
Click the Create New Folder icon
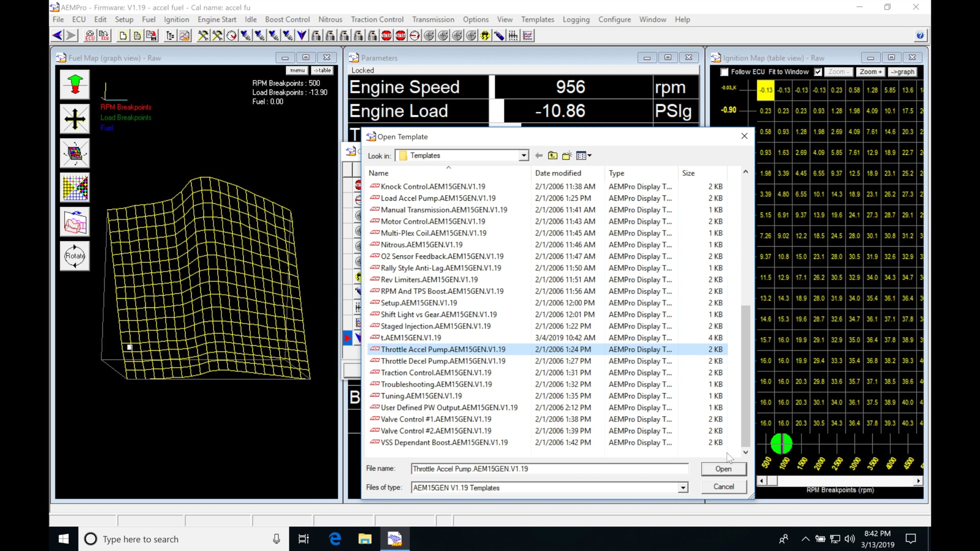[567, 156]
